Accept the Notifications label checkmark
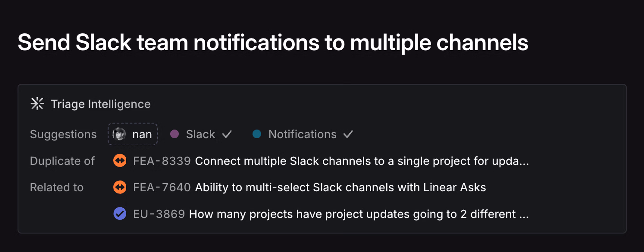The width and height of the screenshot is (644, 252). [x=348, y=134]
